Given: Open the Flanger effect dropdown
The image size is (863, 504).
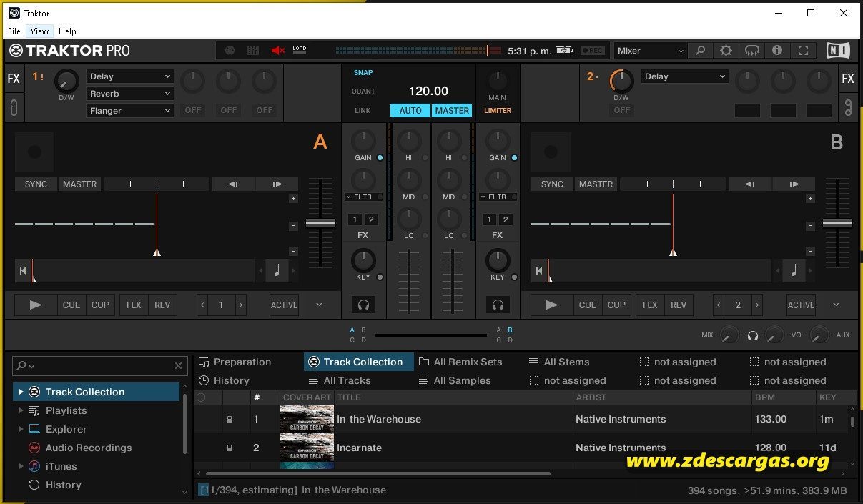Looking at the screenshot, I should tap(130, 111).
